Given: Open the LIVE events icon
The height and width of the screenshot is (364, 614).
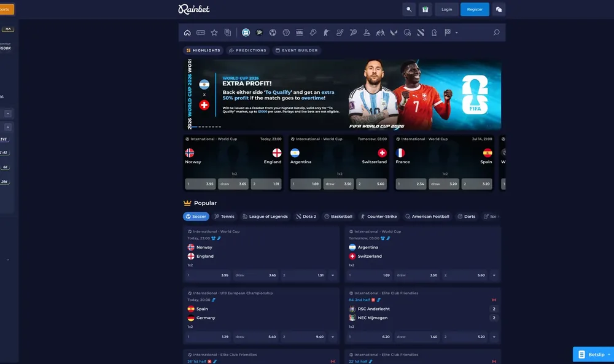Looking at the screenshot, I should (x=201, y=33).
